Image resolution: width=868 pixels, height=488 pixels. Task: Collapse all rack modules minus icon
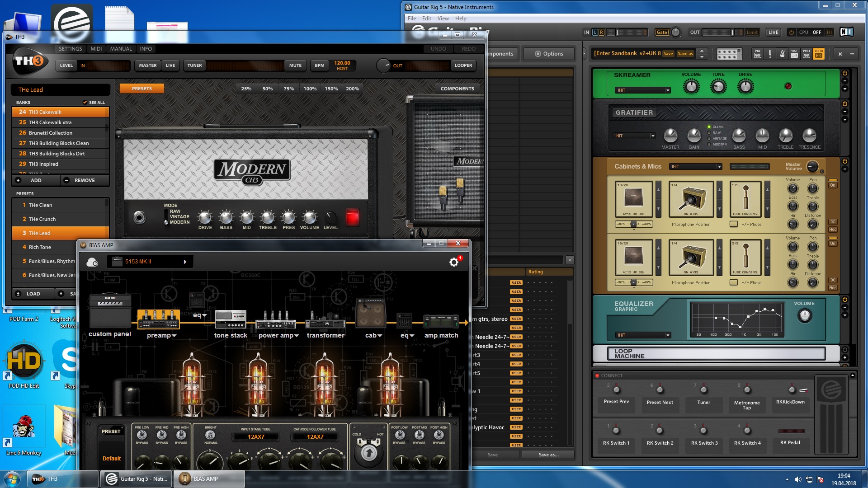(852, 54)
